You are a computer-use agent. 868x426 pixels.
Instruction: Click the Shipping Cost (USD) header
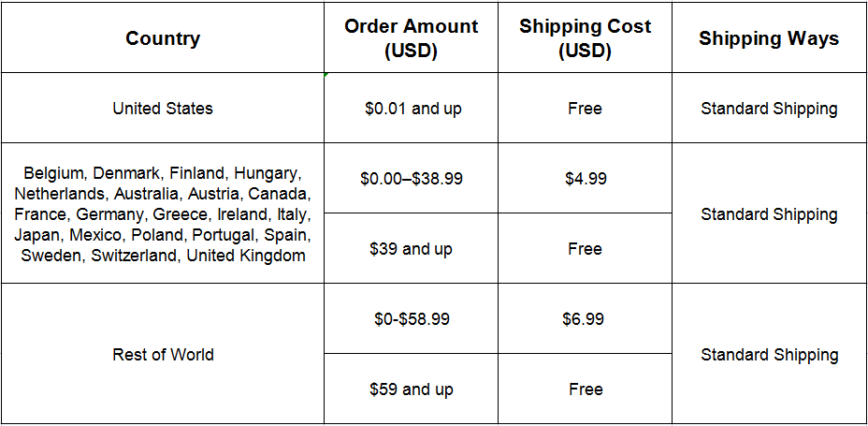point(585,39)
